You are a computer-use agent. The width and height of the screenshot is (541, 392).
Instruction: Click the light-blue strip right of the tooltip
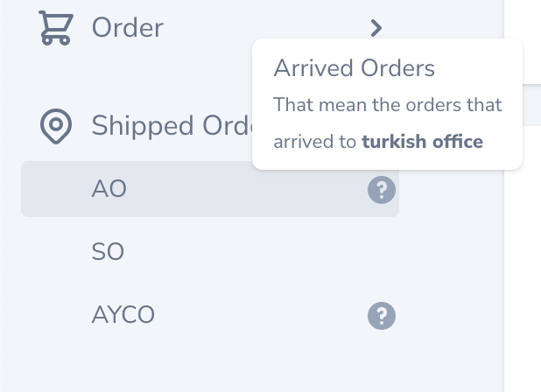click(x=532, y=103)
